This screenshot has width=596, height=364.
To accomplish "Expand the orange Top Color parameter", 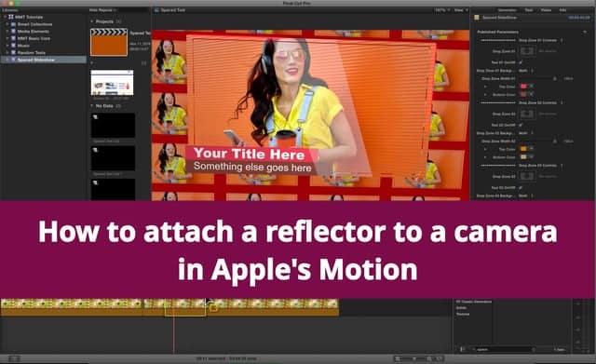I will (485, 149).
